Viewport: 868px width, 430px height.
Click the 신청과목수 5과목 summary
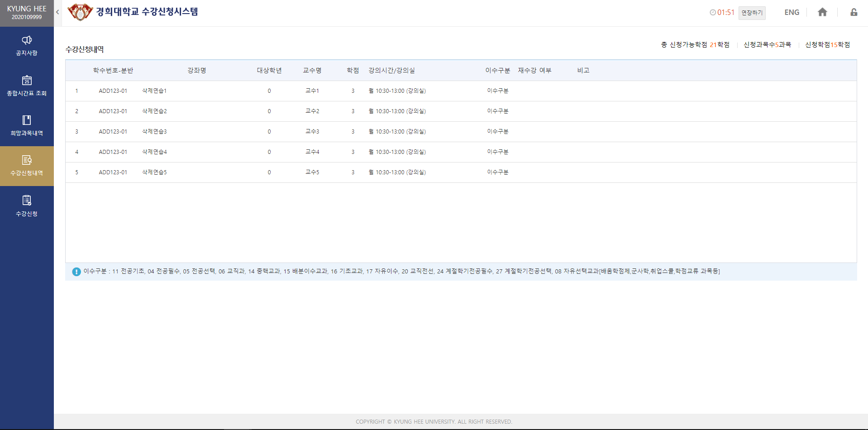(x=768, y=45)
